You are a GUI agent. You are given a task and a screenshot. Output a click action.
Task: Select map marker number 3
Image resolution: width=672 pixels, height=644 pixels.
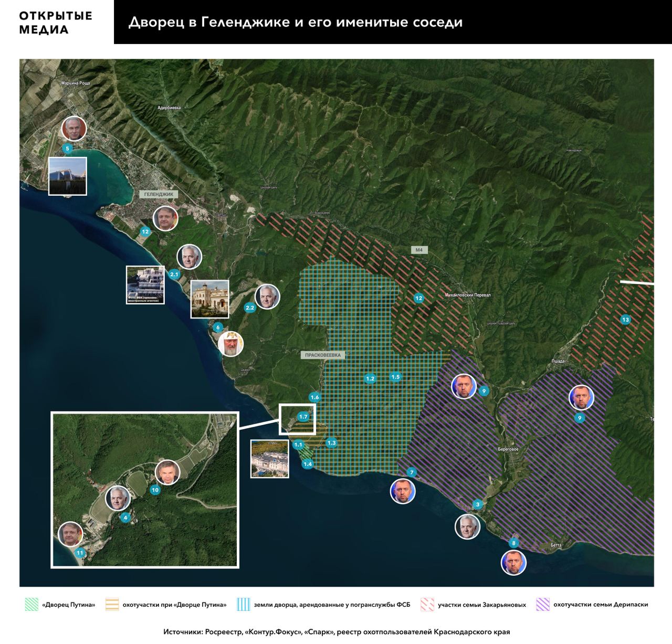point(478,505)
